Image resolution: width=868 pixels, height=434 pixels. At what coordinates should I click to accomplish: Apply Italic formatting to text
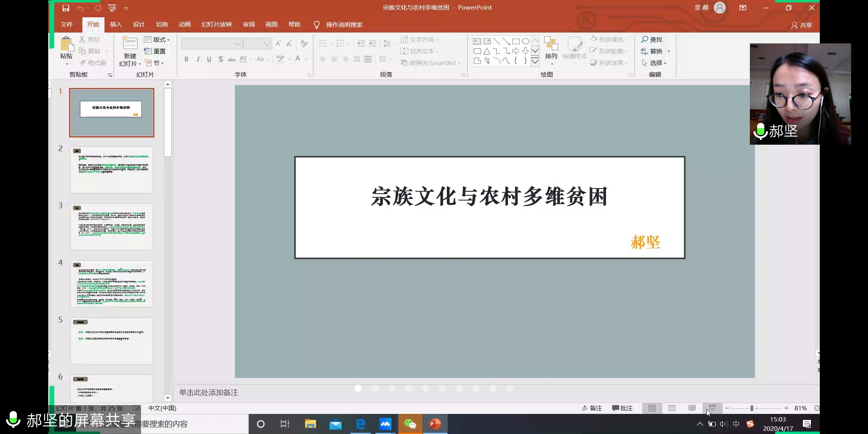coord(198,59)
